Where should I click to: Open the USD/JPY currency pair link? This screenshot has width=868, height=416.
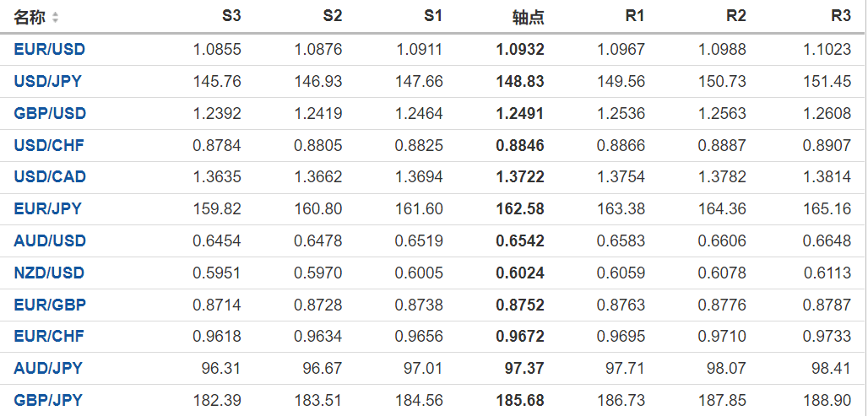pyautogui.click(x=48, y=82)
